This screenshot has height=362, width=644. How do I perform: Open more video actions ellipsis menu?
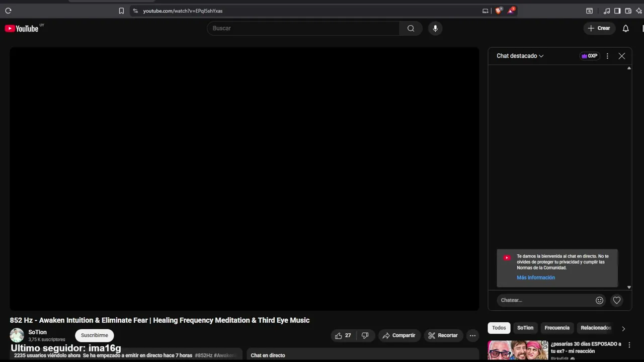tap(472, 335)
